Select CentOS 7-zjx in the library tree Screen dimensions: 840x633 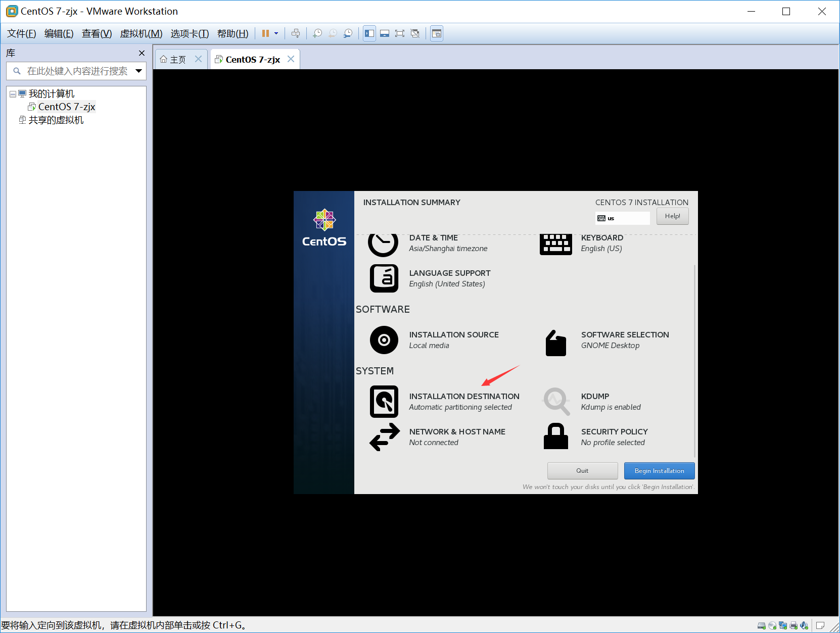pos(66,107)
